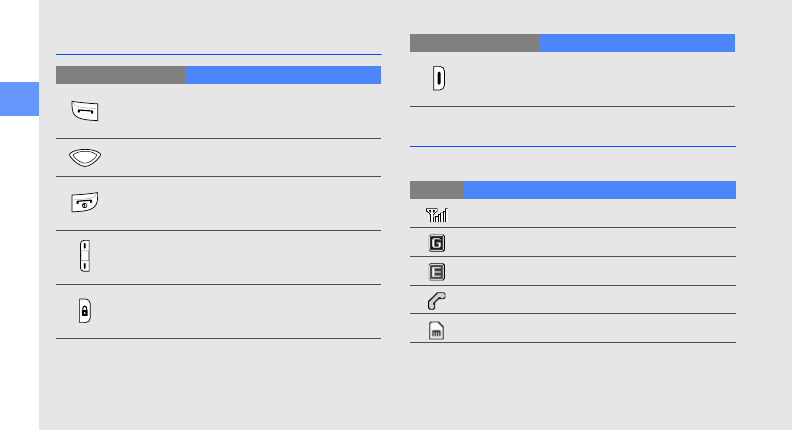Click the call in progress handset icon

point(437,300)
